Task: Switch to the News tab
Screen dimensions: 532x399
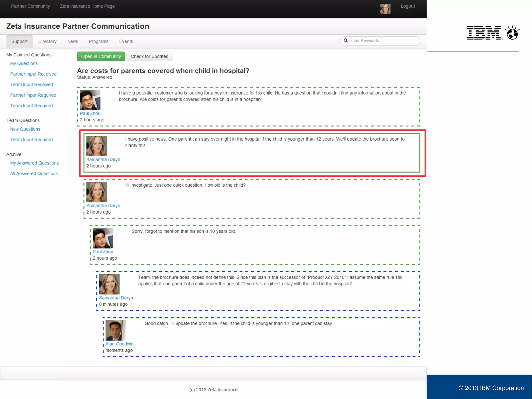Action: (x=72, y=41)
